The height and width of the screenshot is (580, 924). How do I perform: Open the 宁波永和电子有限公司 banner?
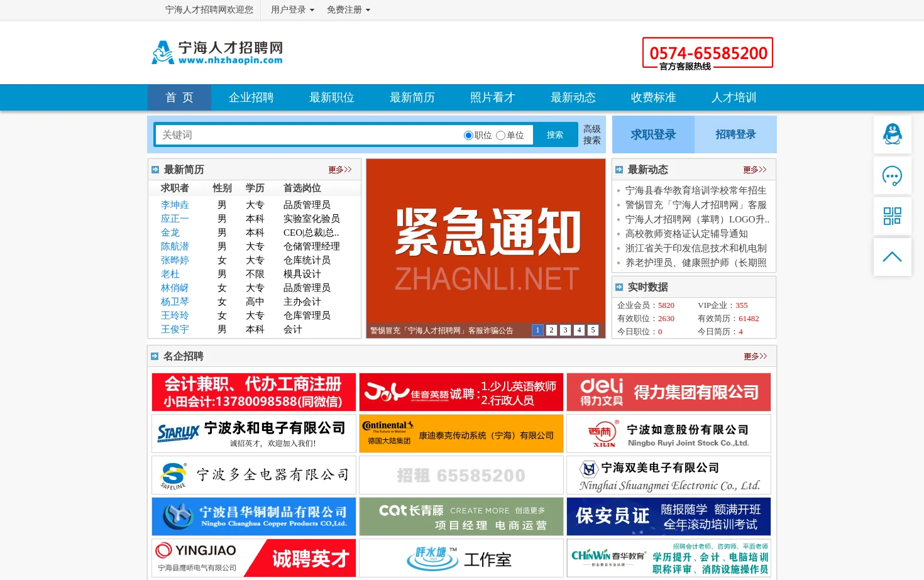click(x=254, y=434)
